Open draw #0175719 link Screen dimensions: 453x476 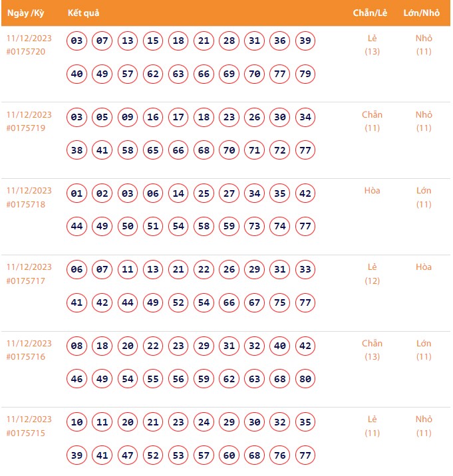click(x=26, y=128)
